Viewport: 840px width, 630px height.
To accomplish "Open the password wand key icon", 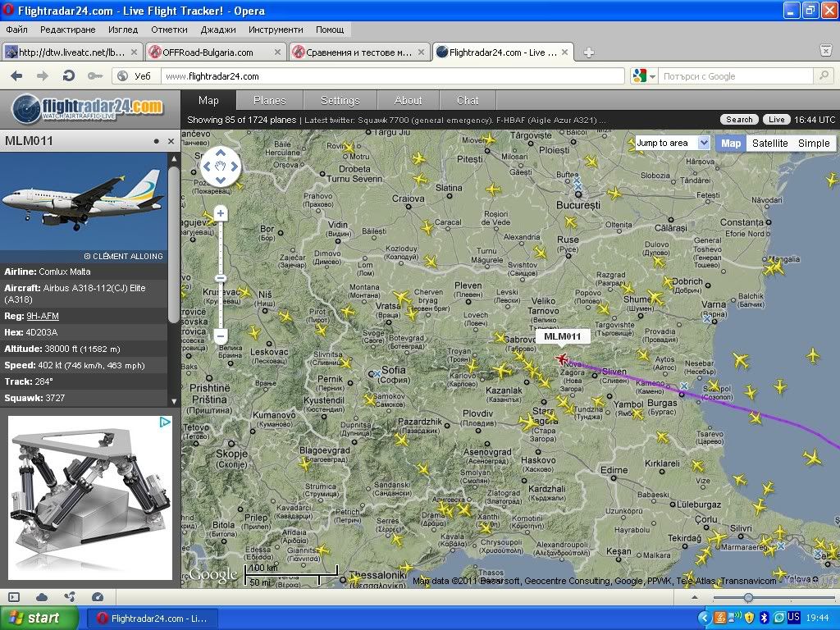I will (x=95, y=76).
